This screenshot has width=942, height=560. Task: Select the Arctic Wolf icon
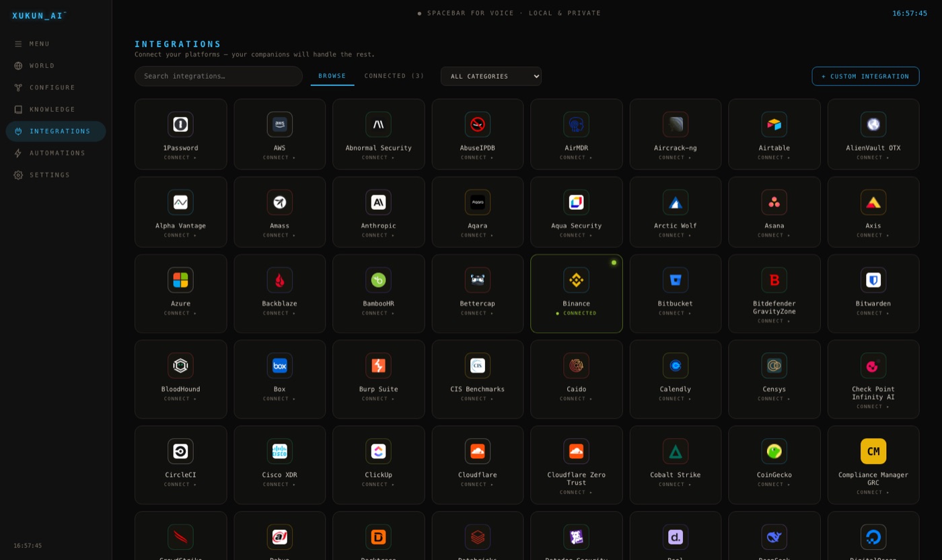(x=676, y=202)
